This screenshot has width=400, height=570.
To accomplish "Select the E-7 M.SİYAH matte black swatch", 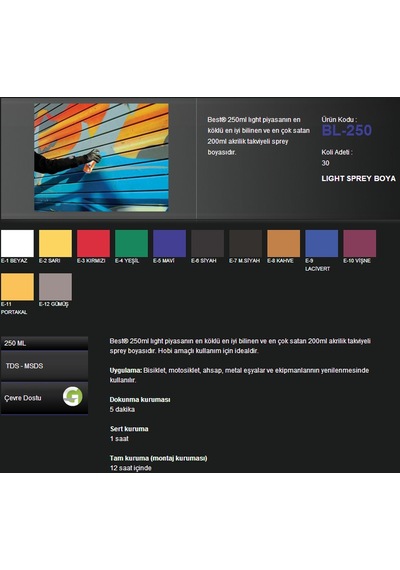I will (x=245, y=243).
